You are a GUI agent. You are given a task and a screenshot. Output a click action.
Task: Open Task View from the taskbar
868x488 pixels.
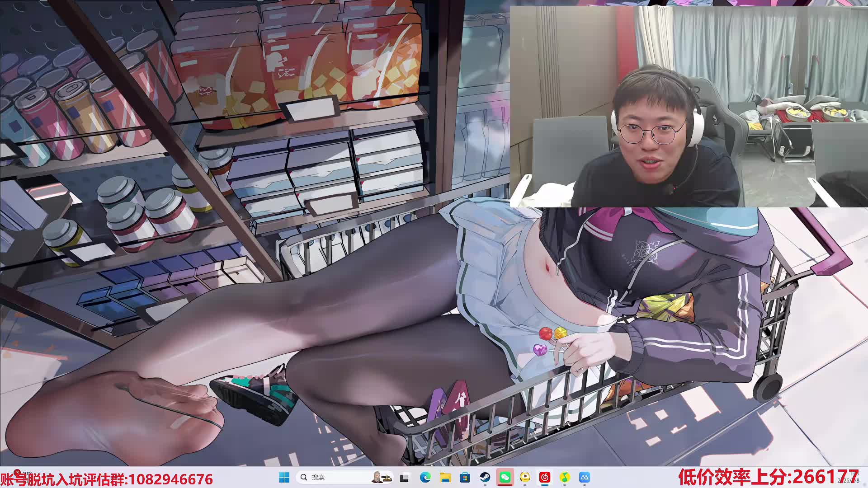405,477
